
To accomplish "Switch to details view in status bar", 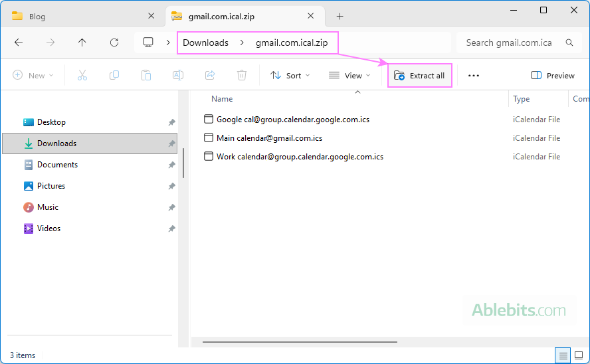I will pos(563,355).
